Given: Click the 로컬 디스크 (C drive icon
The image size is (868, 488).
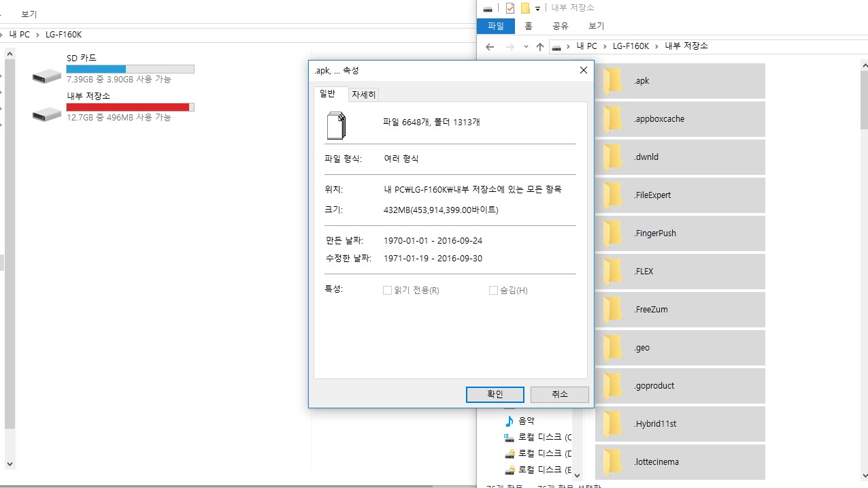Looking at the screenshot, I should click(509, 437).
